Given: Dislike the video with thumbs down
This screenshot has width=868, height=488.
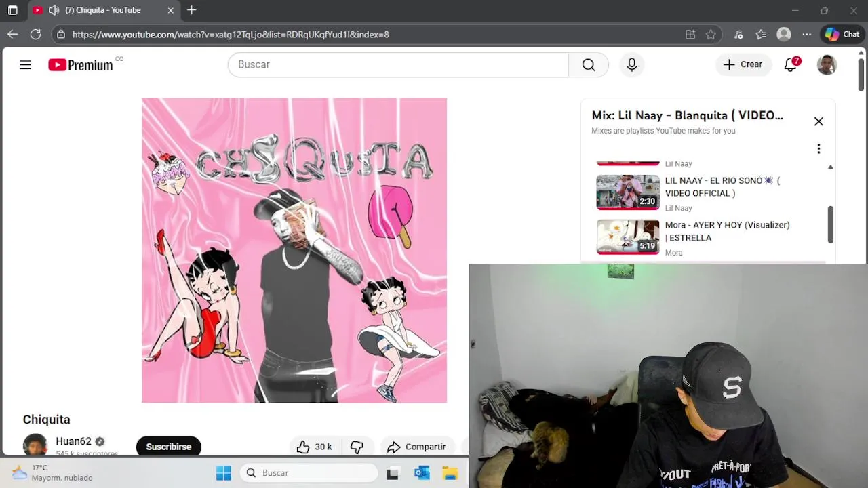Looking at the screenshot, I should [357, 447].
